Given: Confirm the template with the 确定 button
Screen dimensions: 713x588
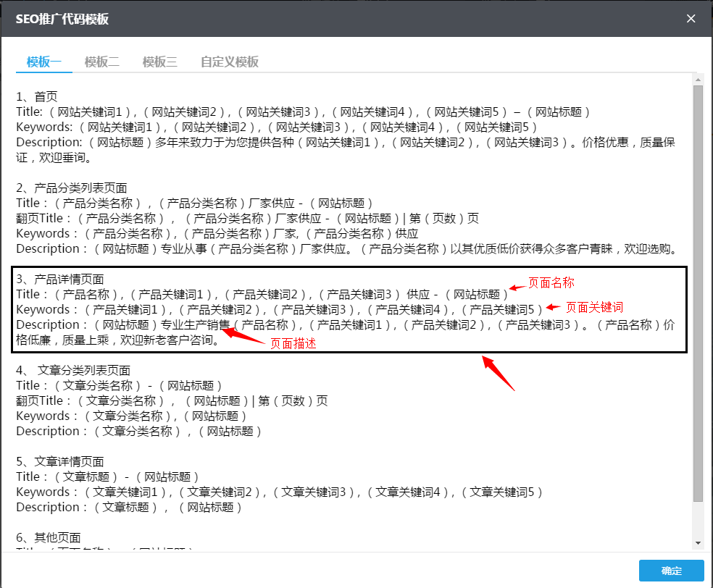Looking at the screenshot, I should [670, 571].
